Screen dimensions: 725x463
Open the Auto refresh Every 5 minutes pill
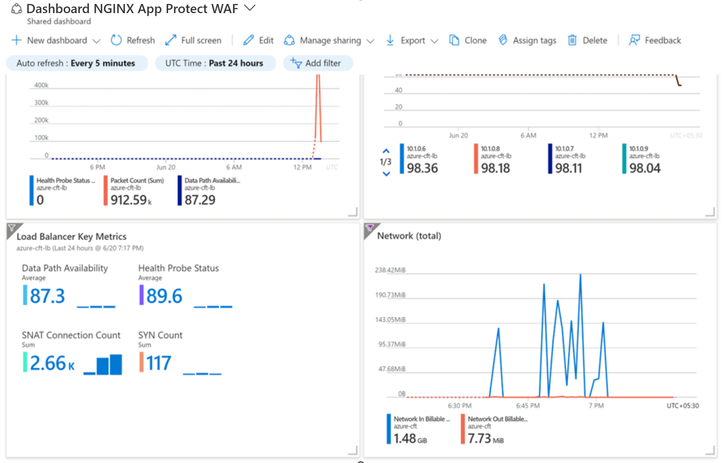click(x=77, y=63)
